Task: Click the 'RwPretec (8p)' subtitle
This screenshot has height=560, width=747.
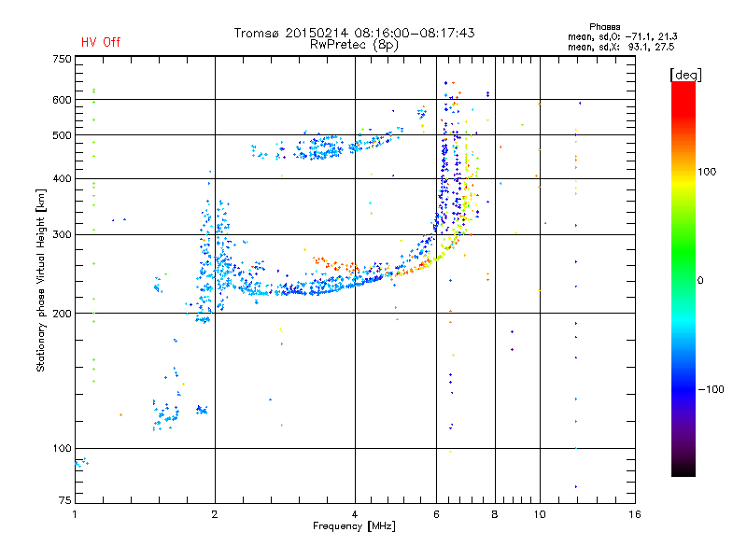Action: point(354,45)
